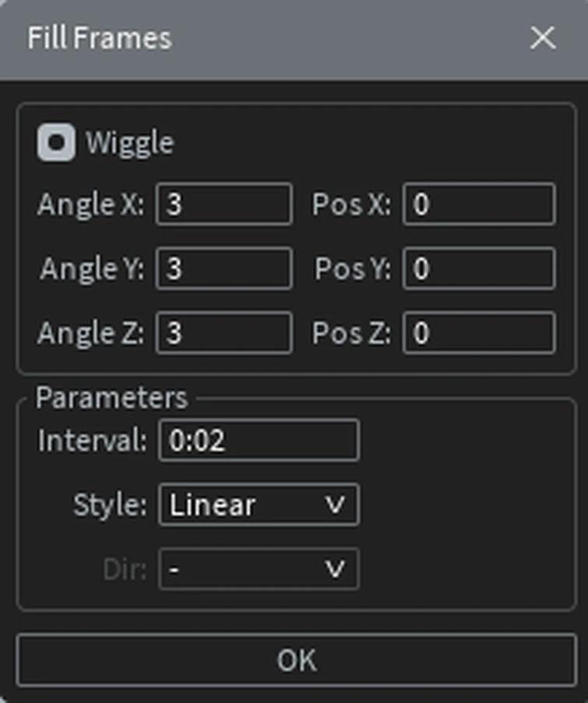The height and width of the screenshot is (703, 588).
Task: Click the Pos Z label text
Action: (x=351, y=333)
